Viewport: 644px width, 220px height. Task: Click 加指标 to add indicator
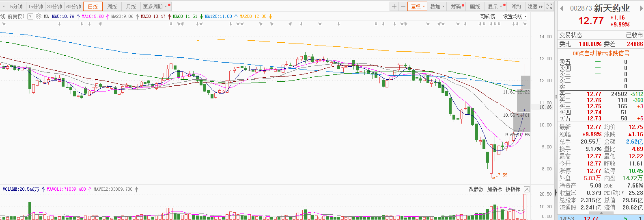(x=494, y=189)
